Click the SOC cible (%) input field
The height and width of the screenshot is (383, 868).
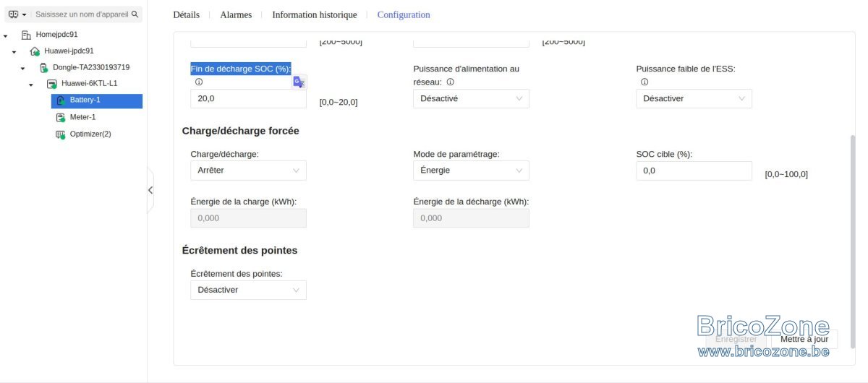coord(694,171)
